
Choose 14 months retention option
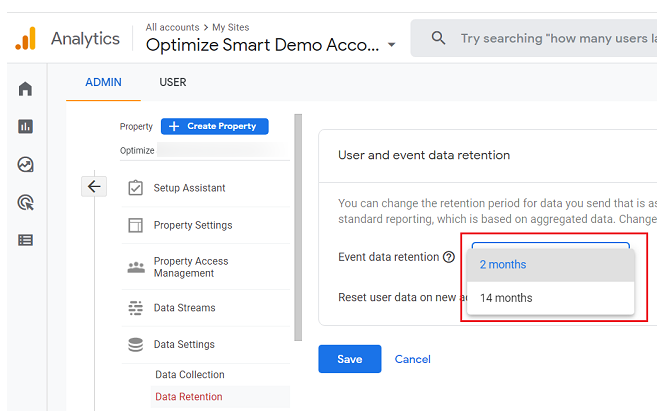pos(550,298)
